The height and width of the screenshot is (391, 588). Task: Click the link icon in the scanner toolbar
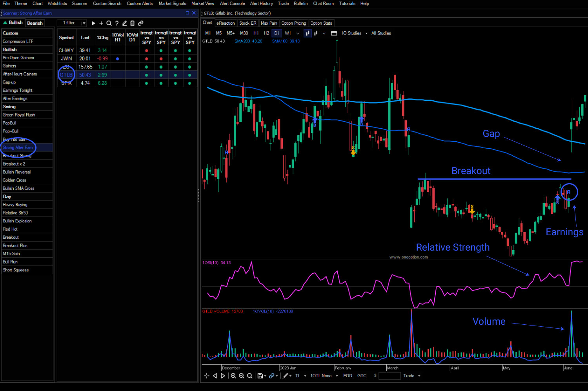[140, 23]
